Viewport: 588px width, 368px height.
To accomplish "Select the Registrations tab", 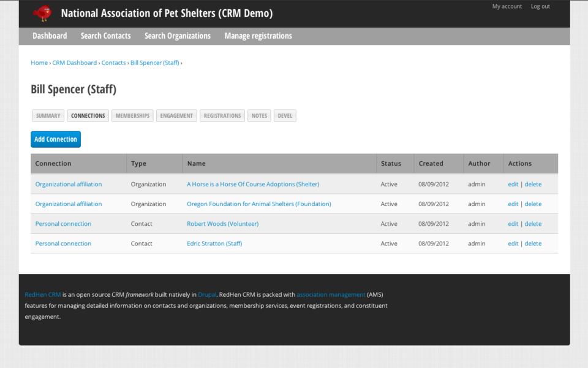I will [222, 116].
